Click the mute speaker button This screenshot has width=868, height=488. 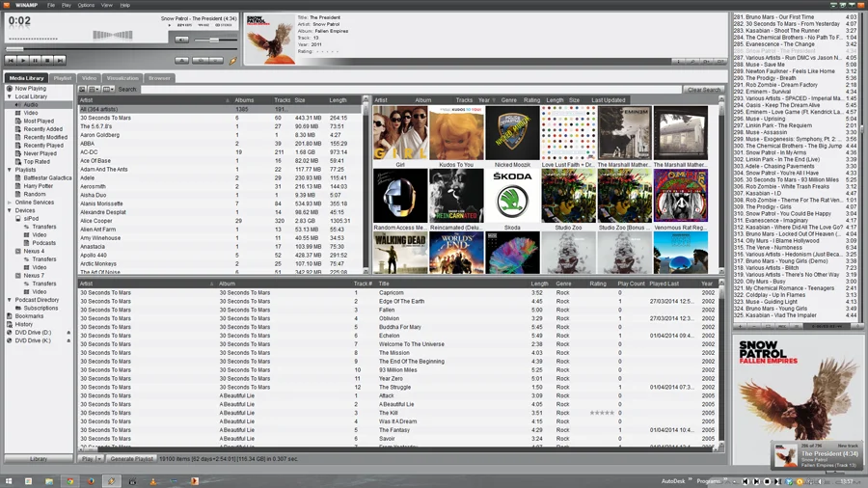coord(181,40)
